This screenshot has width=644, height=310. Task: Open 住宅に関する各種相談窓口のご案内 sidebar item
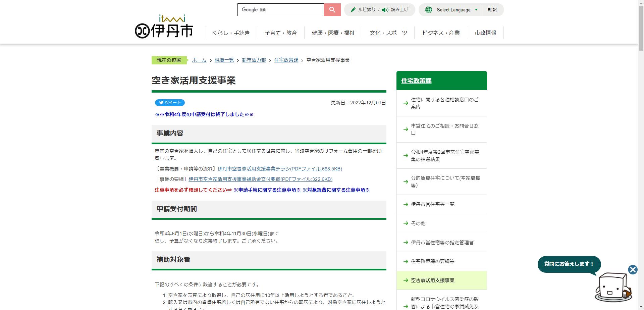pyautogui.click(x=441, y=103)
